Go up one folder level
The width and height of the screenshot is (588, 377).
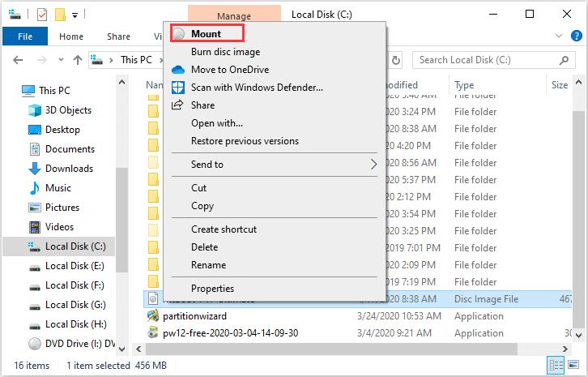[78, 60]
